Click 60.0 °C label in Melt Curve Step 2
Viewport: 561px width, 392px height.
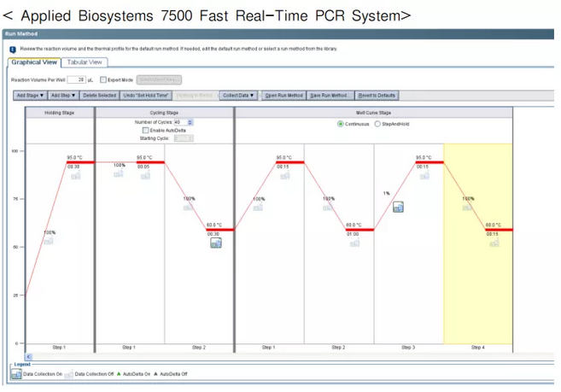coord(354,225)
